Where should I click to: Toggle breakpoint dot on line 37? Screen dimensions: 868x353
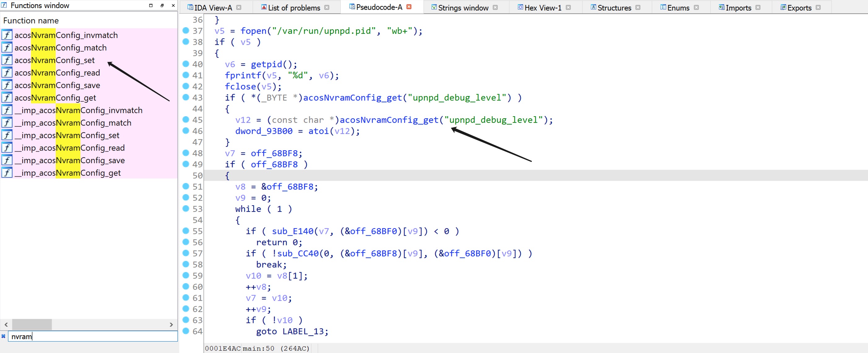click(186, 31)
